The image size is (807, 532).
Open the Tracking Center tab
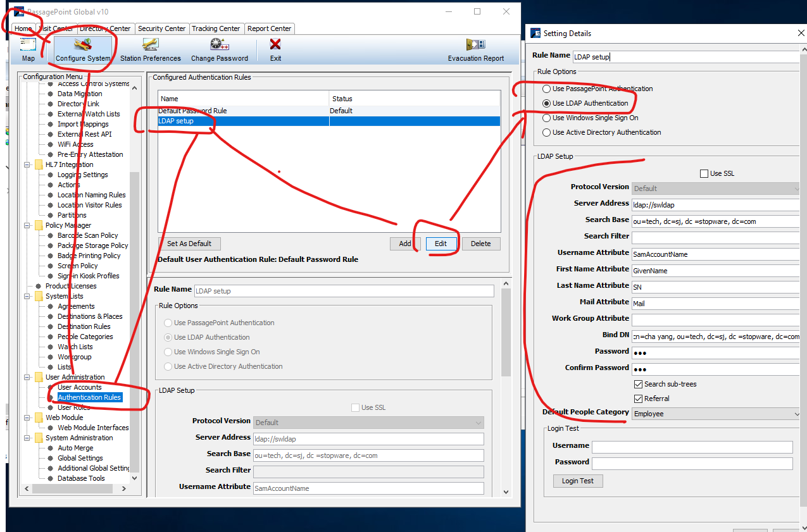216,28
